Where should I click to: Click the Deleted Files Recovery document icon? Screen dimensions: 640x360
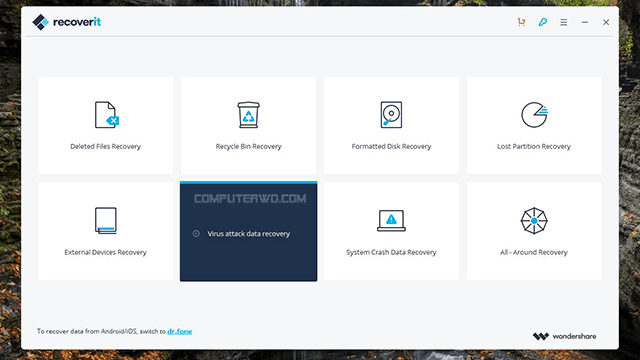(x=107, y=115)
